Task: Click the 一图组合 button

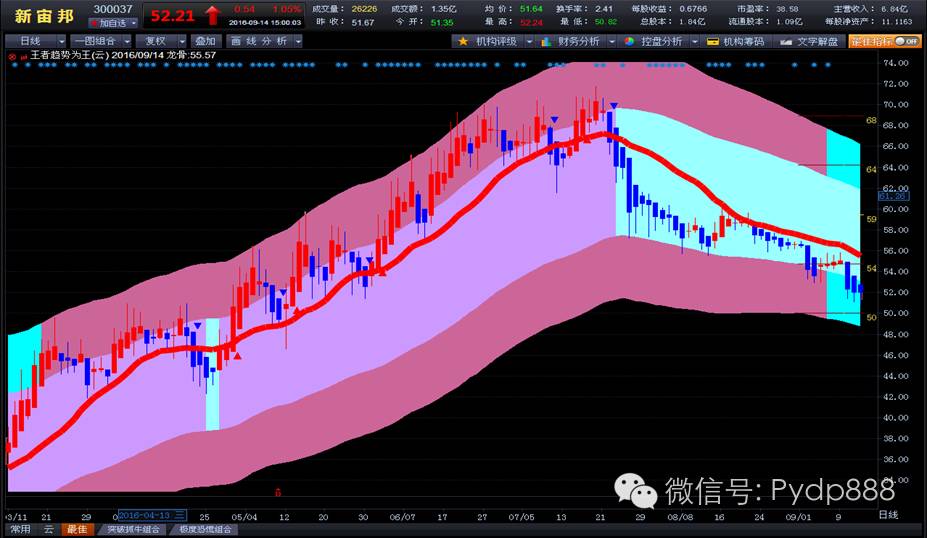Action: point(96,41)
